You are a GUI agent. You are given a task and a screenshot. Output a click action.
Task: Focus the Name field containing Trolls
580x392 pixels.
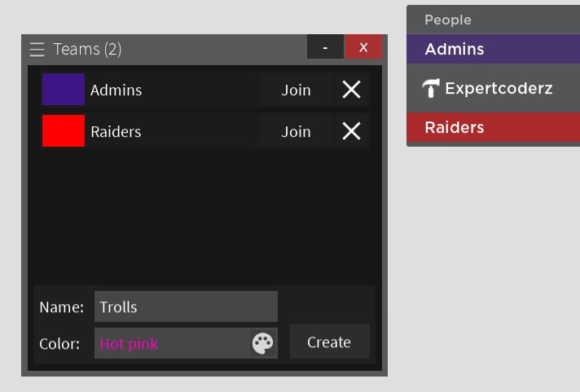[186, 306]
